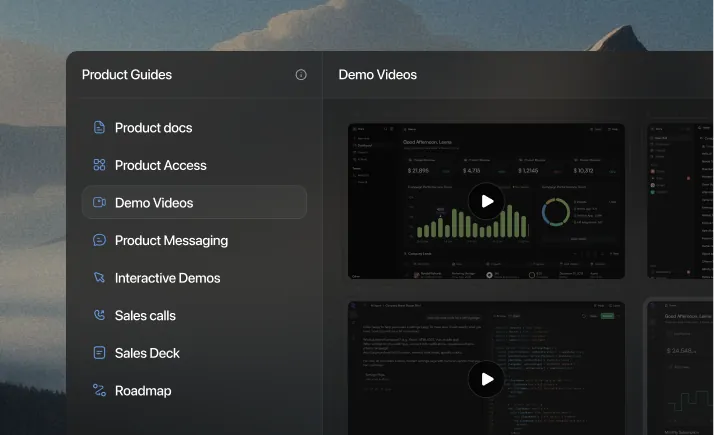
Task: Click the Demo Videos panel heading
Action: pos(377,75)
